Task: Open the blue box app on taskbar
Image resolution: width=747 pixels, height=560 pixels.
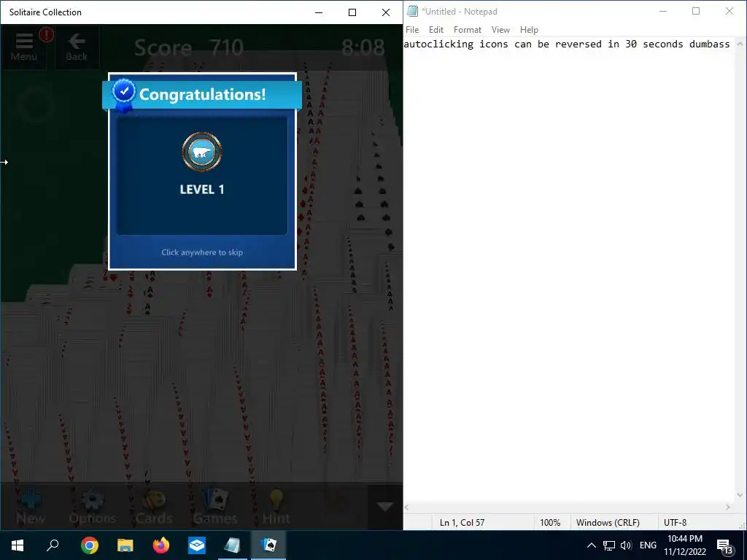Action: (x=197, y=545)
